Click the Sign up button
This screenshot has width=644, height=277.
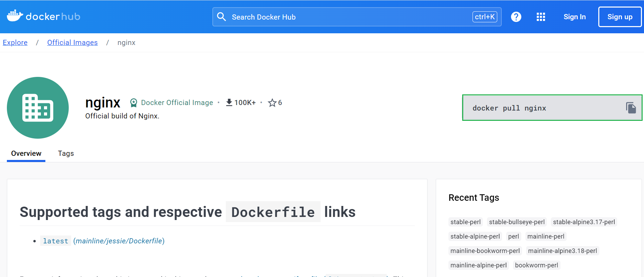point(620,17)
